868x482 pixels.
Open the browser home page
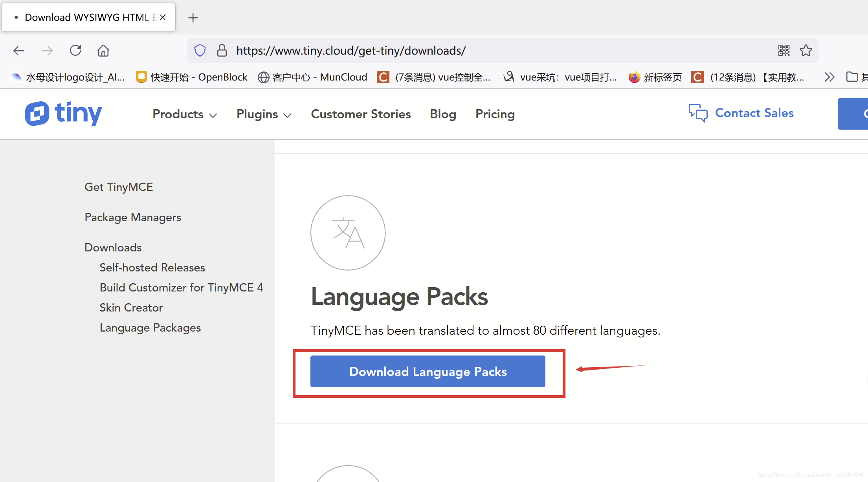pos(103,51)
